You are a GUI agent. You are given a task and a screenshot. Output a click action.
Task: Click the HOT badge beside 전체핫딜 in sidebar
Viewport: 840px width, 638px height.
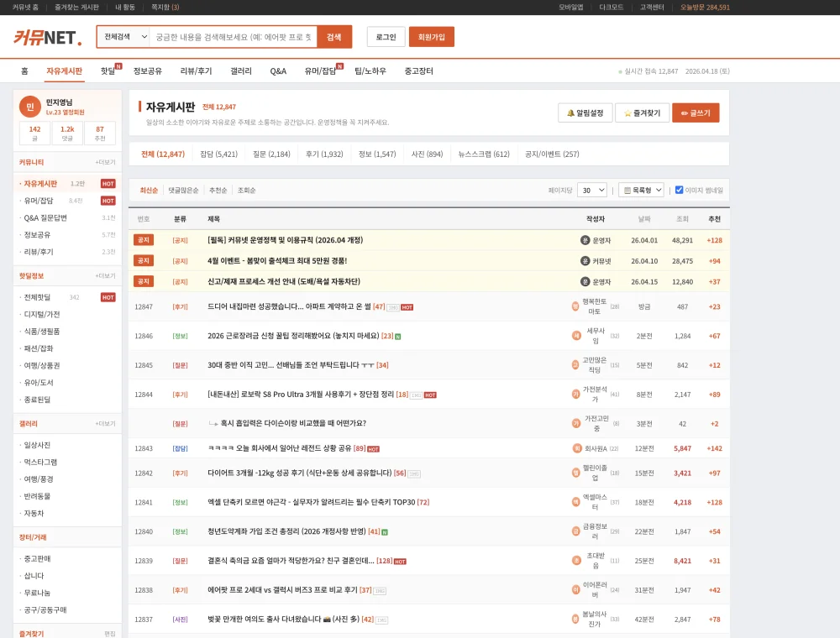tap(108, 297)
